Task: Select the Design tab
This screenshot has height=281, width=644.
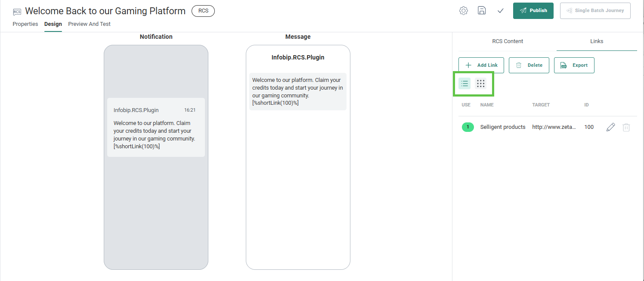Action: click(x=53, y=24)
